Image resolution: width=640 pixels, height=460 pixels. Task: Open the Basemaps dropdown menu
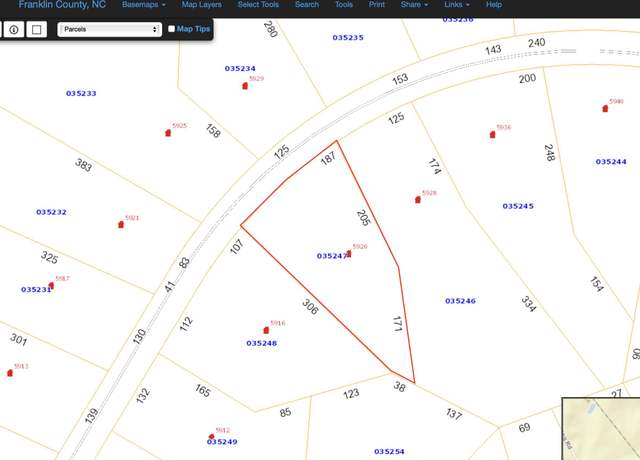point(144,5)
